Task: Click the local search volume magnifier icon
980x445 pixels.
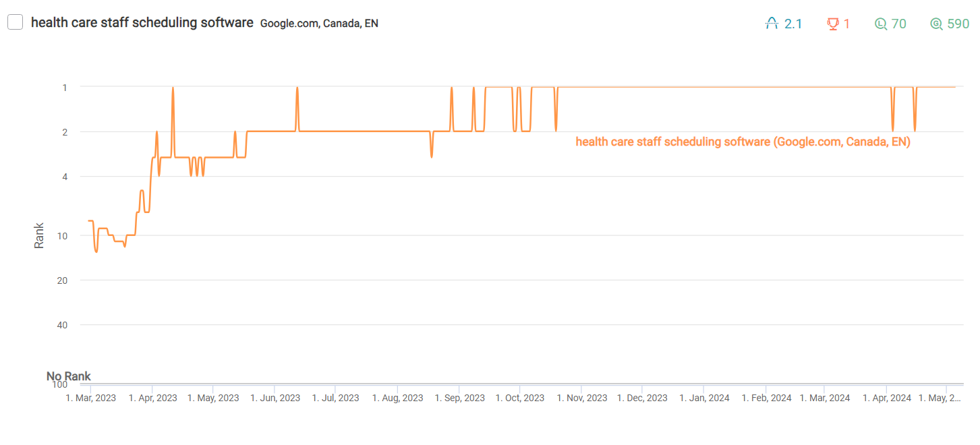Action: coord(880,24)
